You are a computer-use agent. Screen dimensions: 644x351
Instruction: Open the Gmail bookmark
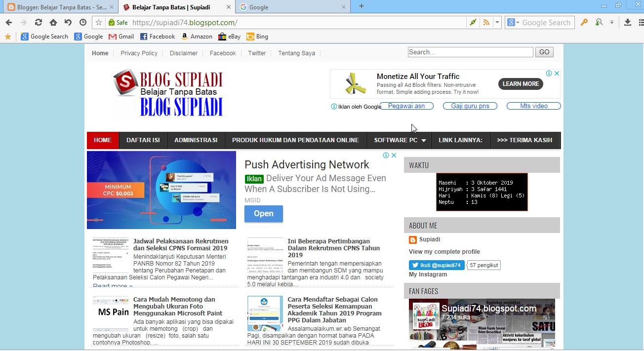[x=121, y=37]
